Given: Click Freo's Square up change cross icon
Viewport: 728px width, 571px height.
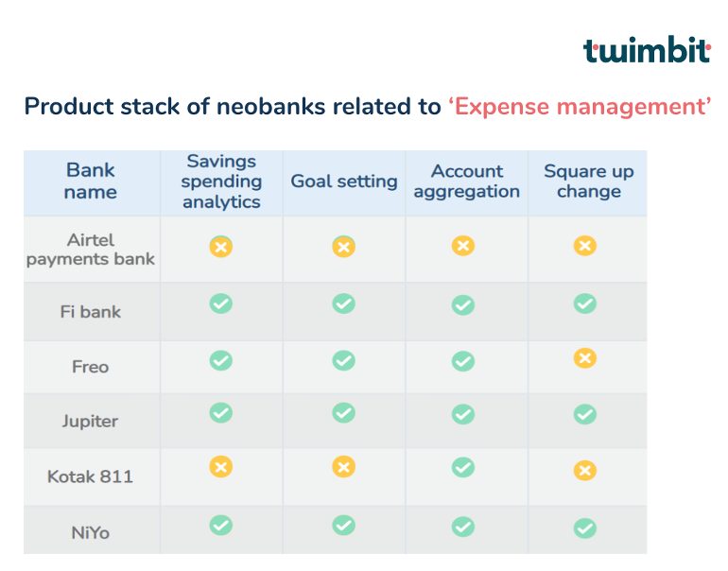Looking at the screenshot, I should click(x=585, y=358).
